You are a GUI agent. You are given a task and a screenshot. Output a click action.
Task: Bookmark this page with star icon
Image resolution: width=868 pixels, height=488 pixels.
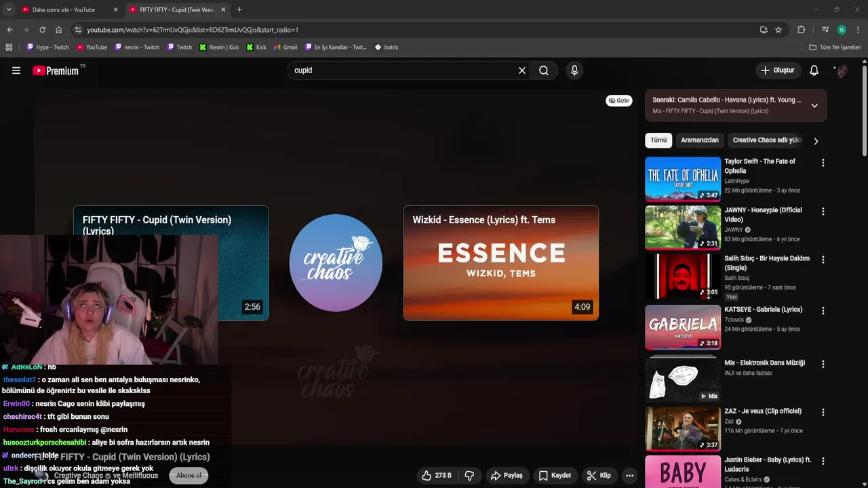pos(778,30)
